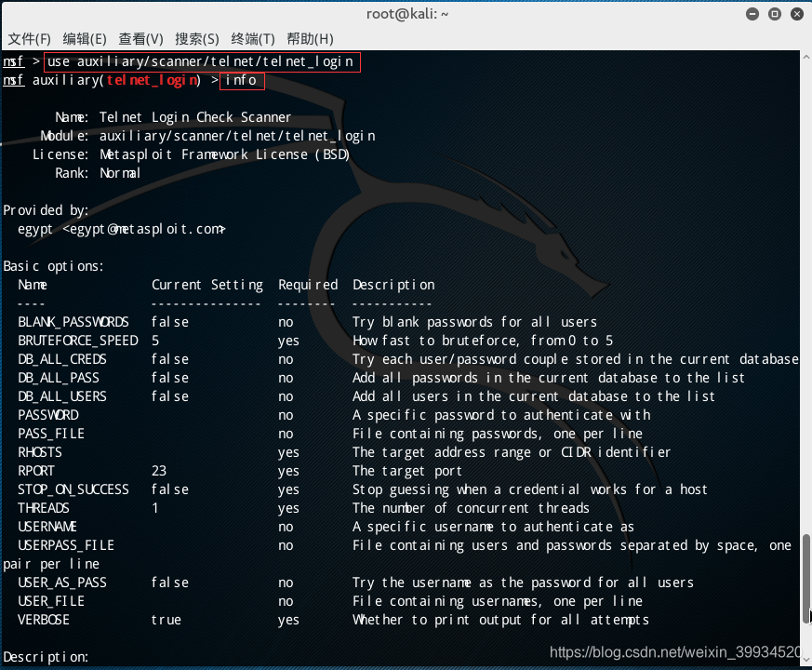Click the STOP_ON_SUCCESS option name
This screenshot has width=812, height=670.
[x=73, y=489]
